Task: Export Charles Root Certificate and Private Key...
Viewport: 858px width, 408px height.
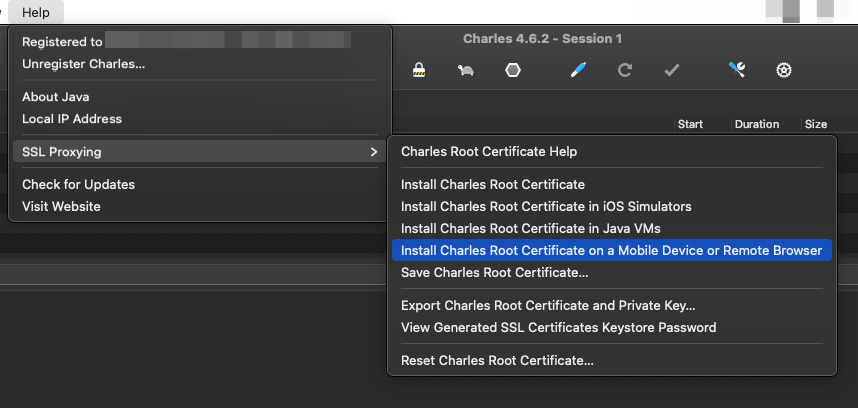Action: (x=612, y=305)
